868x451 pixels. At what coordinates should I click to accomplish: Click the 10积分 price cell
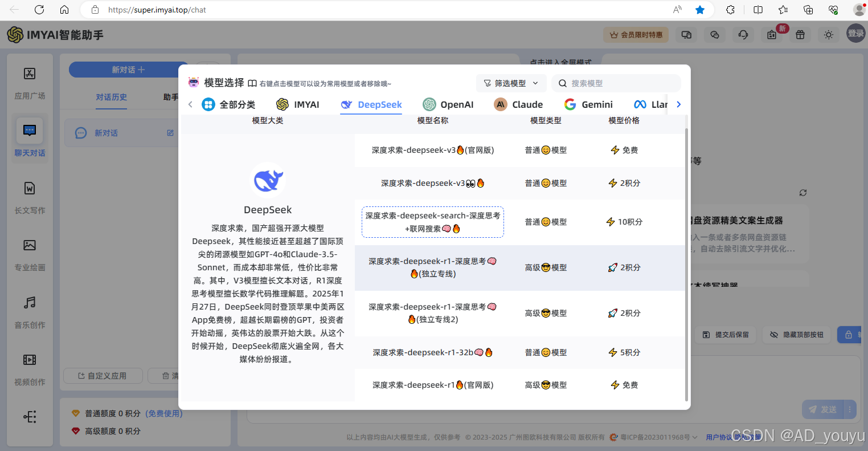[624, 222]
